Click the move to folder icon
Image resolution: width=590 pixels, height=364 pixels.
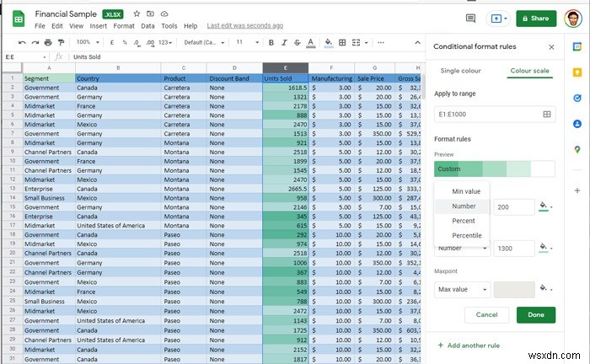150,14
